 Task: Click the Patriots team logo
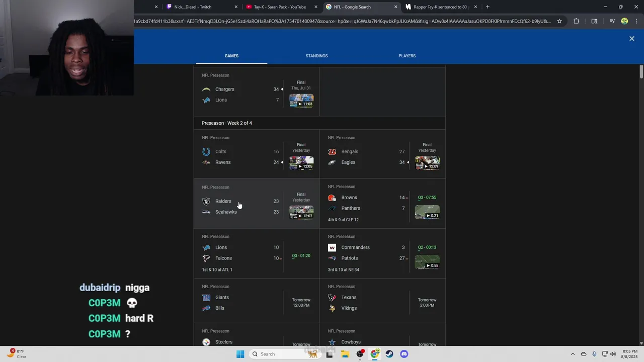332,258
